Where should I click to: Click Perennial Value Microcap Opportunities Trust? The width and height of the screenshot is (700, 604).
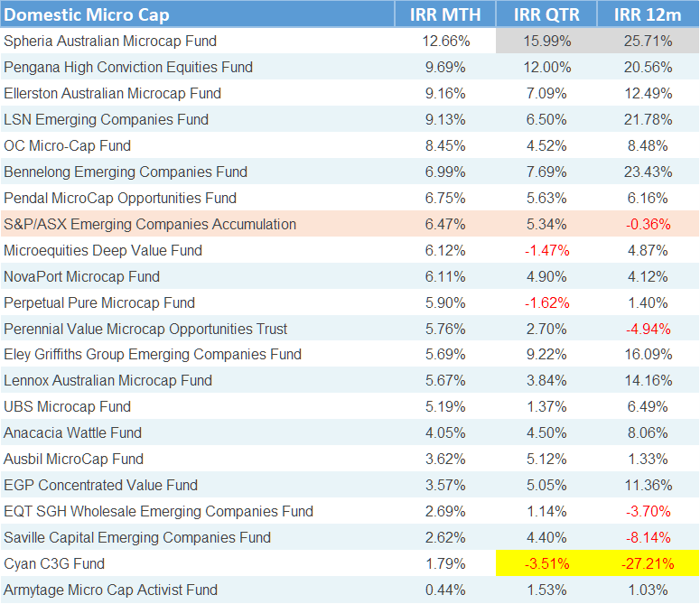coord(145,329)
